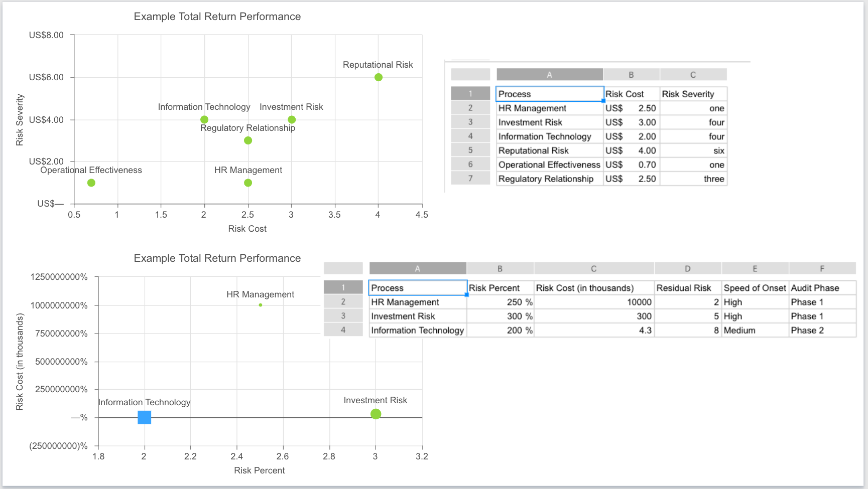Select the Risk Percent axis title
Screen dimensions: 868x489
pyautogui.click(x=260, y=470)
